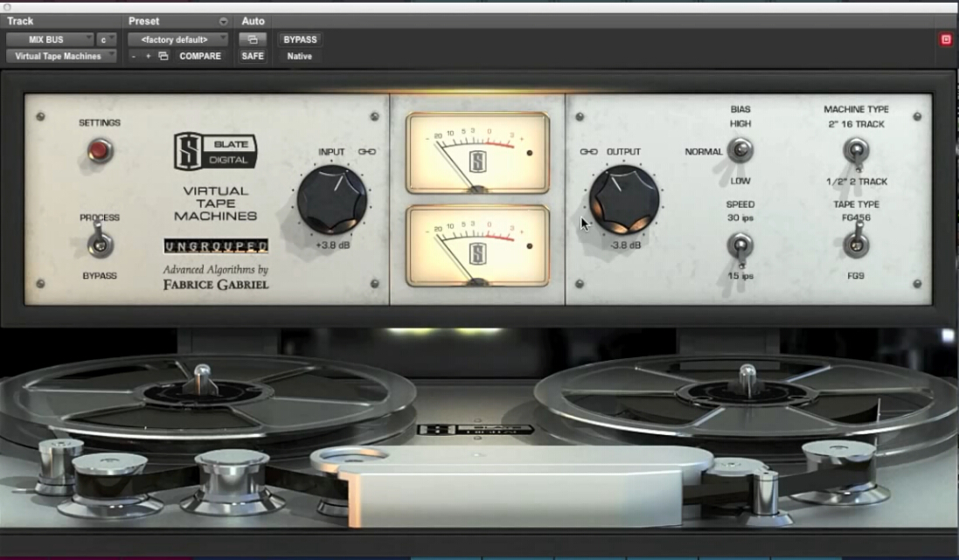Click the window close dot at top left

coord(7,7)
